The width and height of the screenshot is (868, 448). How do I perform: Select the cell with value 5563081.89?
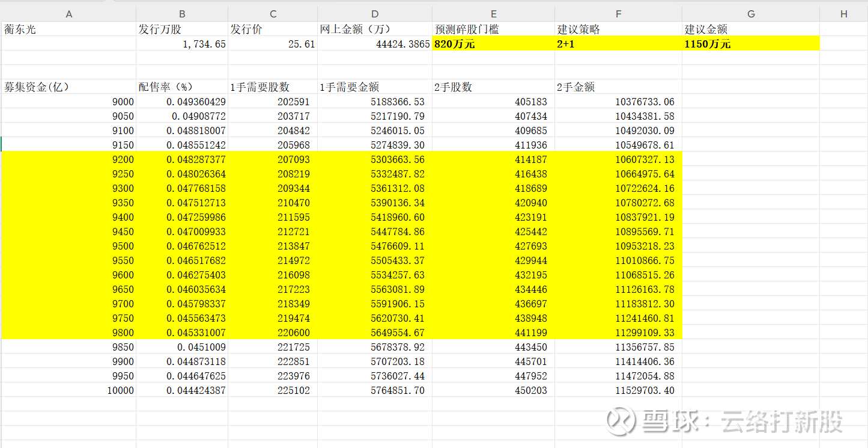coord(375,289)
